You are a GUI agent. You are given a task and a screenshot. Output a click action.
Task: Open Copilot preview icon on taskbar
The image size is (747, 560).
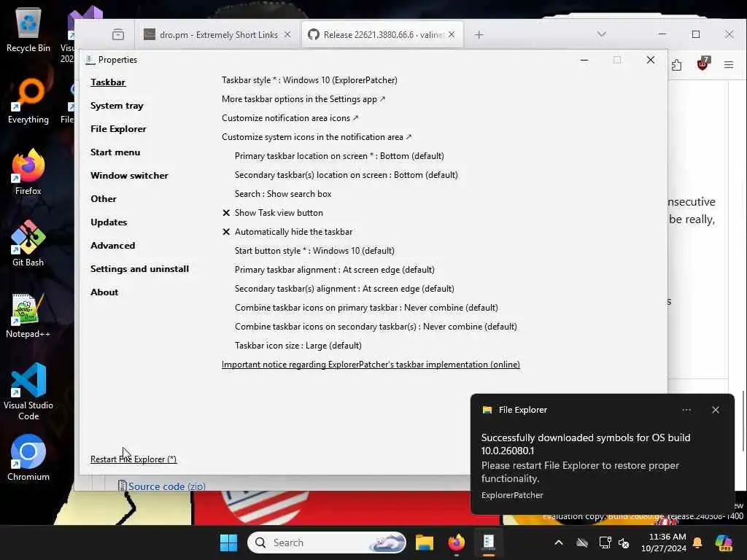[724, 542]
